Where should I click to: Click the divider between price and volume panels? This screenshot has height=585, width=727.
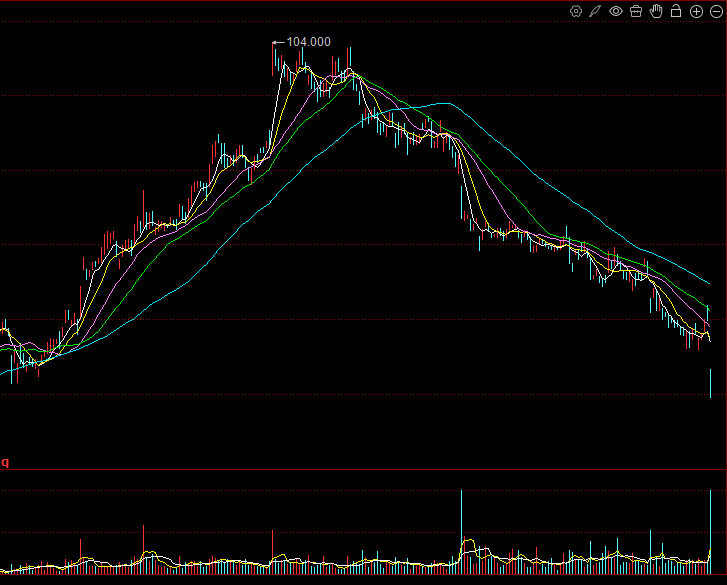click(x=363, y=470)
